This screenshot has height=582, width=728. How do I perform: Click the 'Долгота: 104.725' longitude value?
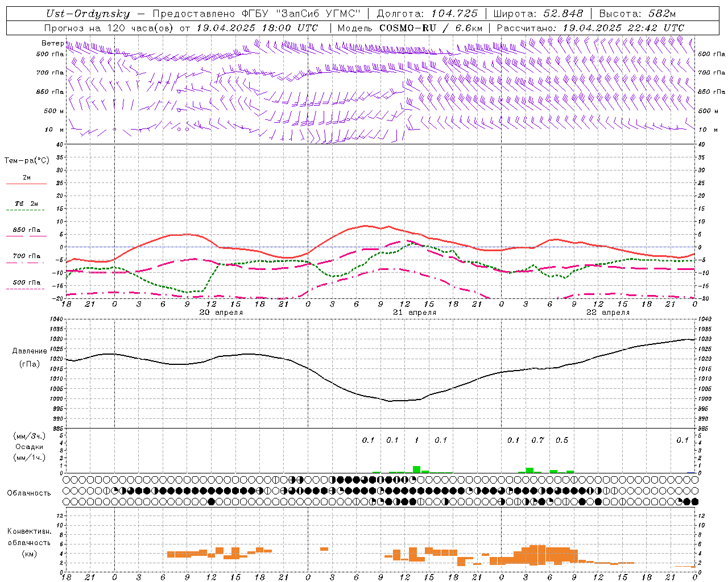pos(427,14)
